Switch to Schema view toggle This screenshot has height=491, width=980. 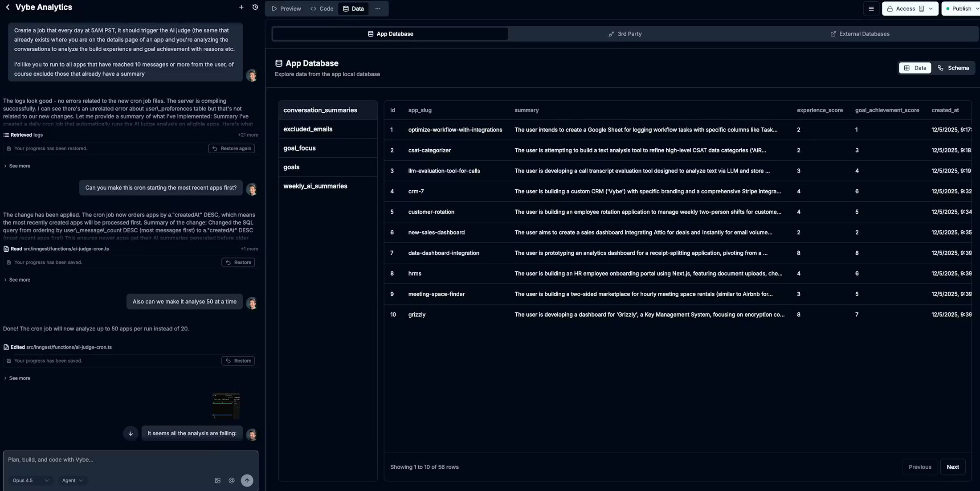953,68
